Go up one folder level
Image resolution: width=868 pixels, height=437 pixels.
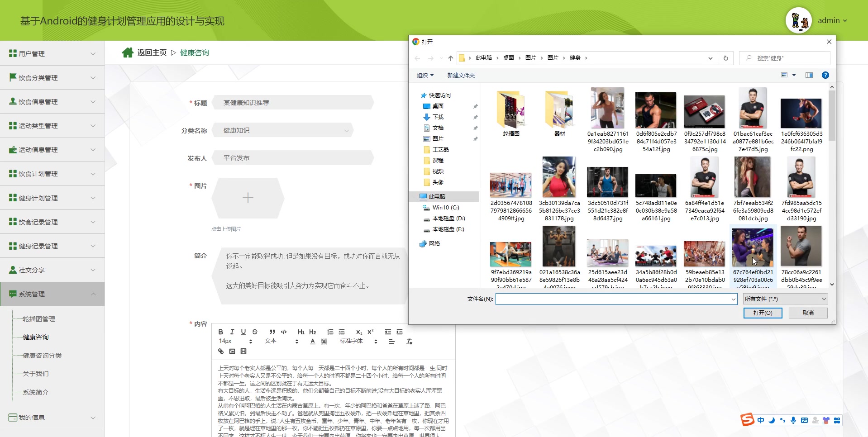(450, 58)
